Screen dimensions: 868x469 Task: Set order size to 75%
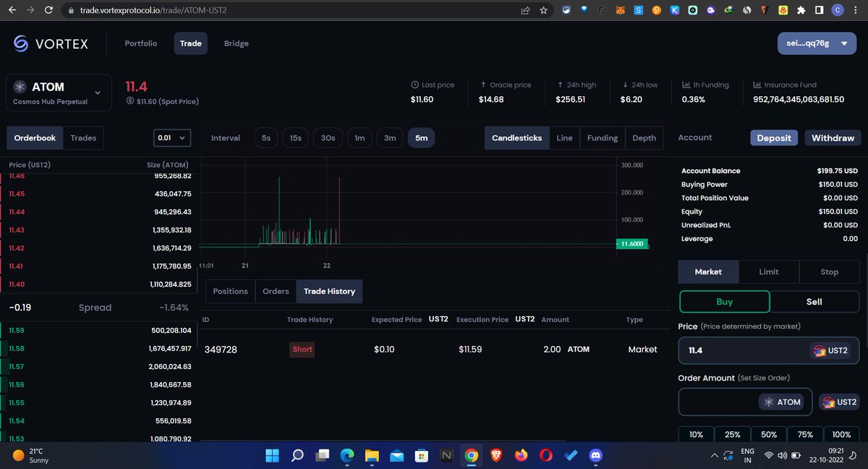[x=805, y=434]
